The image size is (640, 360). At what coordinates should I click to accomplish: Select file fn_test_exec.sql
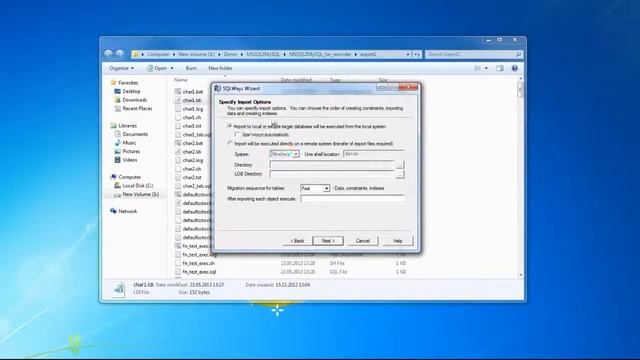[199, 272]
